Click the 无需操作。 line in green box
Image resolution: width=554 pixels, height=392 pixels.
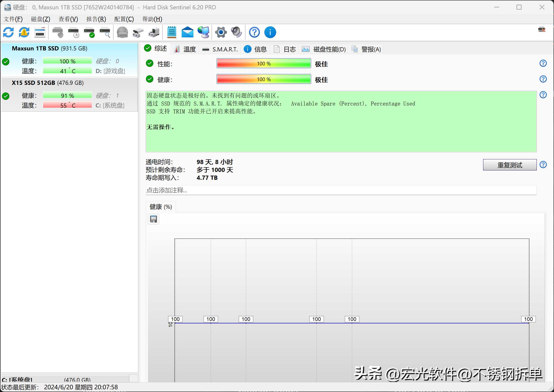(x=161, y=127)
